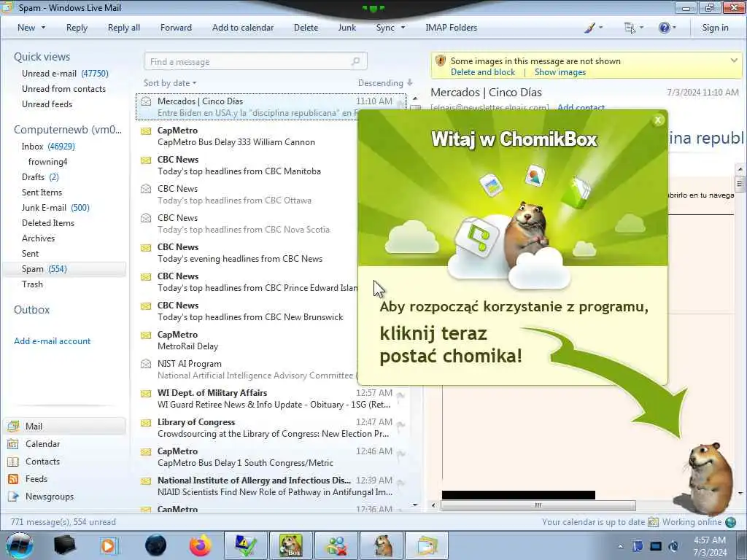Click the Working online globe icon
The width and height of the screenshot is (747, 560).
[x=730, y=522]
